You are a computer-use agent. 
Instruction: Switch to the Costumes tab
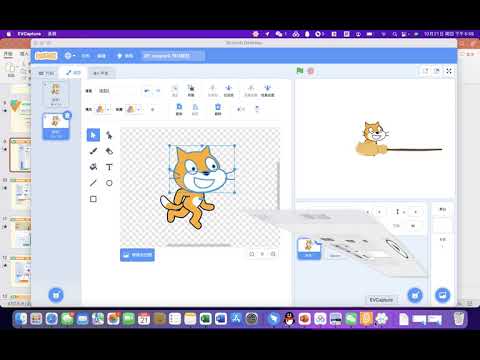pyautogui.click(x=73, y=73)
